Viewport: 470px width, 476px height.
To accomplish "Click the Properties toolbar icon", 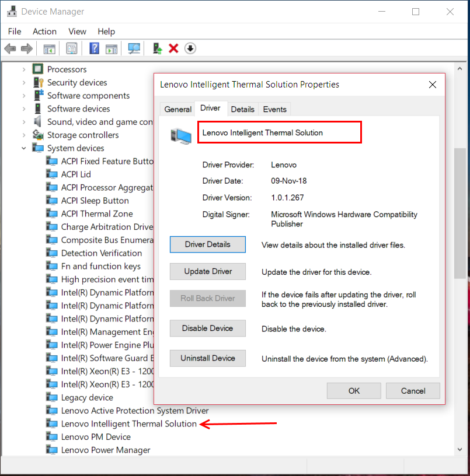I will point(72,48).
